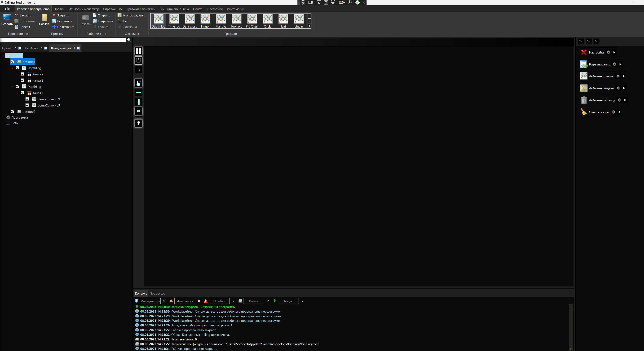The width and height of the screenshot is (644, 351).
Task: Click the grid layout icon
Action: click(138, 51)
